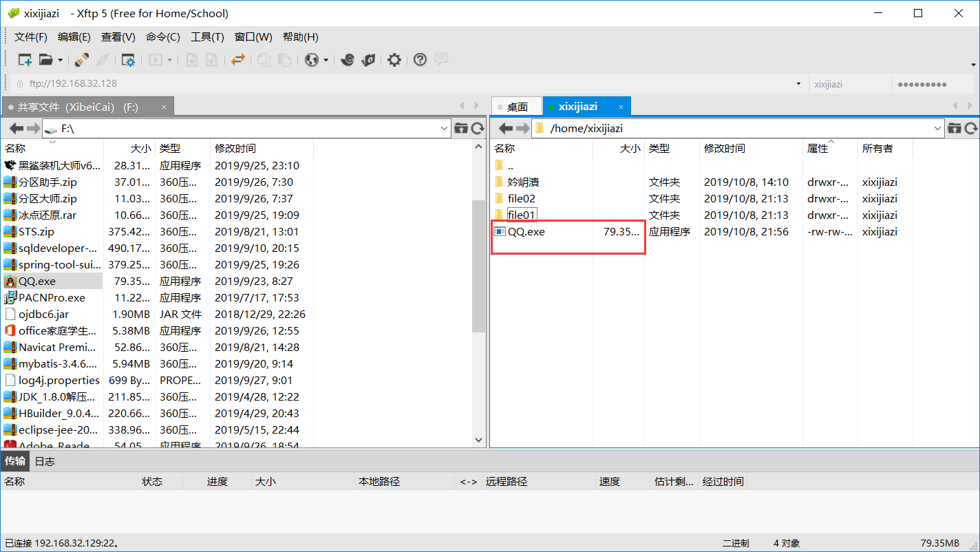
Task: Open the address bar history dropdown
Action: pyautogui.click(x=798, y=84)
